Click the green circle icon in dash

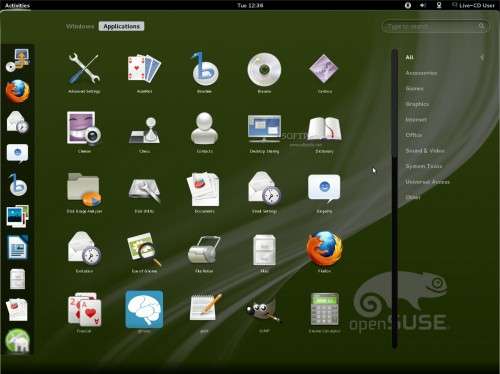(x=18, y=340)
